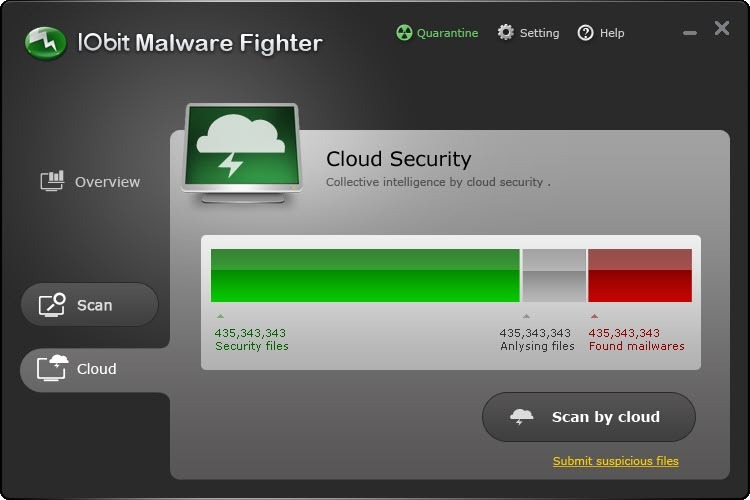Click the IObit Malware Fighter logo icon
The image size is (750, 500).
point(45,43)
